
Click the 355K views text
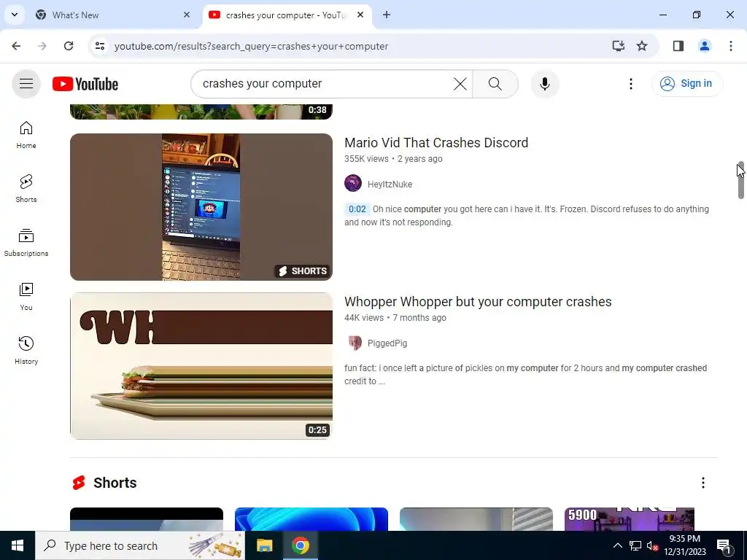pos(366,159)
